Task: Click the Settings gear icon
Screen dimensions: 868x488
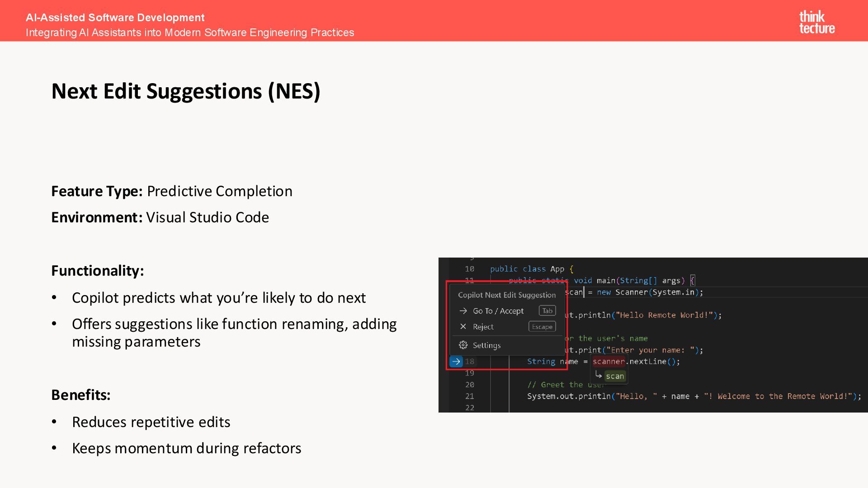Action: pyautogui.click(x=463, y=345)
